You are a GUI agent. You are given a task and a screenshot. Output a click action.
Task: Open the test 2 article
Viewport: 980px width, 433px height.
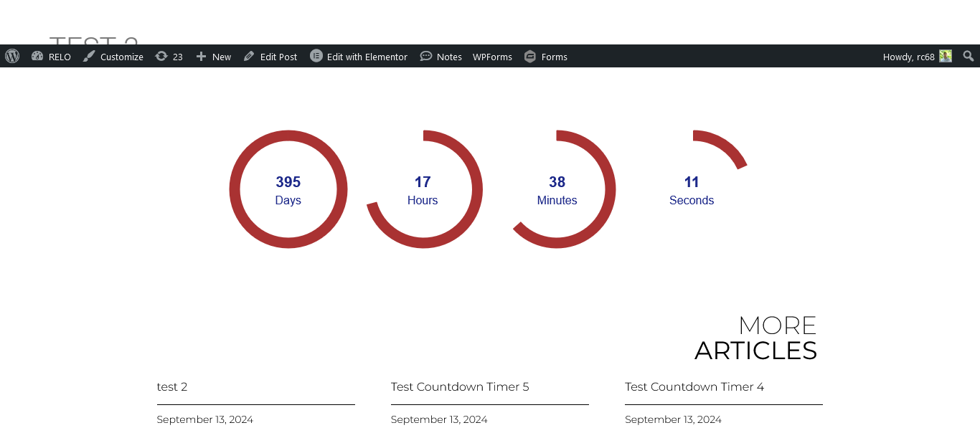[x=171, y=386]
